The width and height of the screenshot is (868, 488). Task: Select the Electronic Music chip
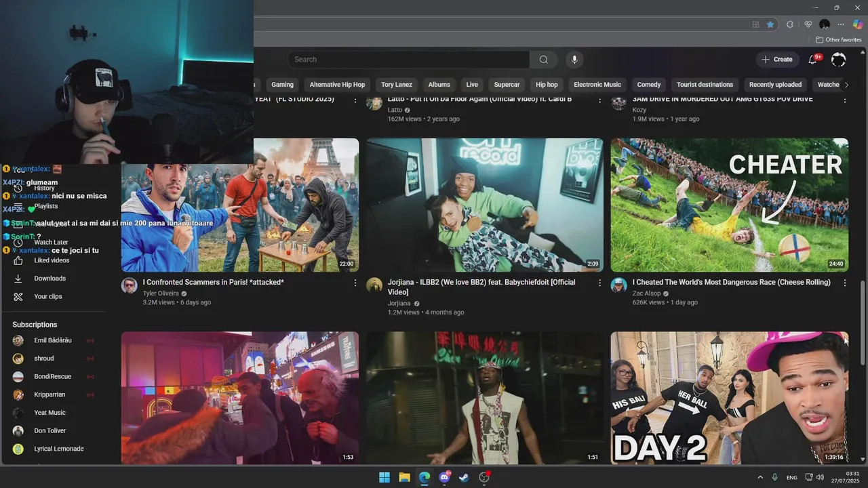(x=597, y=85)
